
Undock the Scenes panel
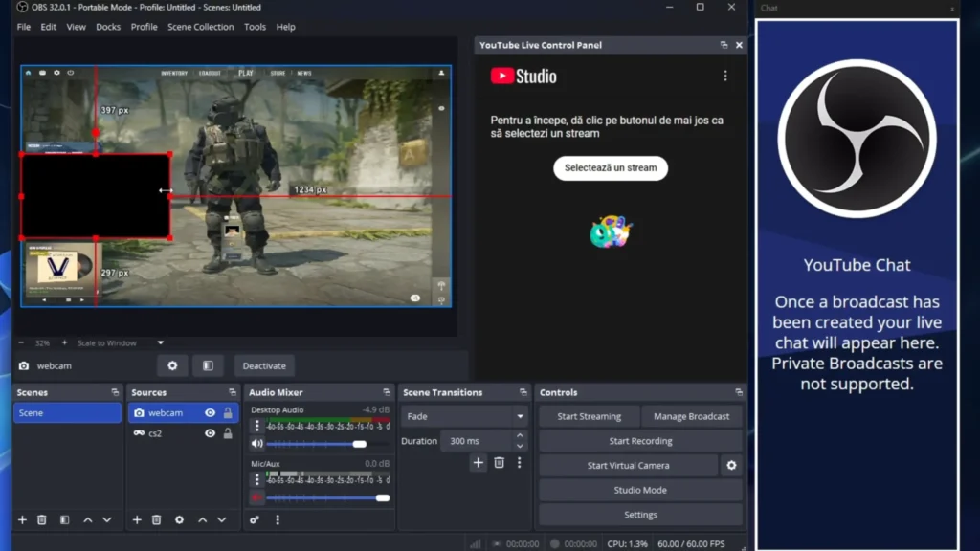(115, 392)
